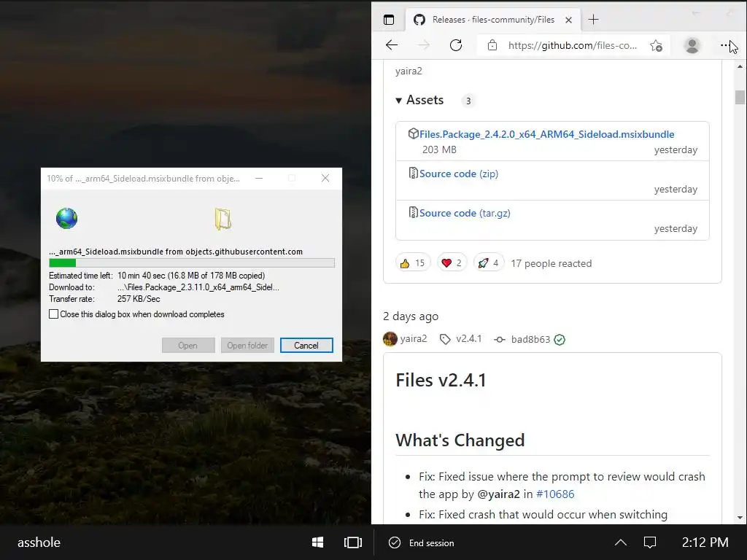Click End session on taskbar
The height and width of the screenshot is (560, 747).
click(x=422, y=542)
